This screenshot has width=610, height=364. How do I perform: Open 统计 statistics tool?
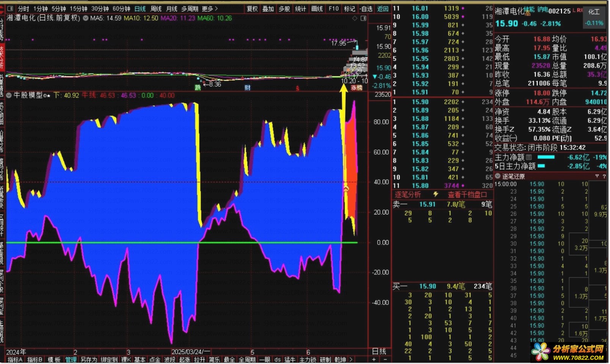pyautogui.click(x=301, y=8)
